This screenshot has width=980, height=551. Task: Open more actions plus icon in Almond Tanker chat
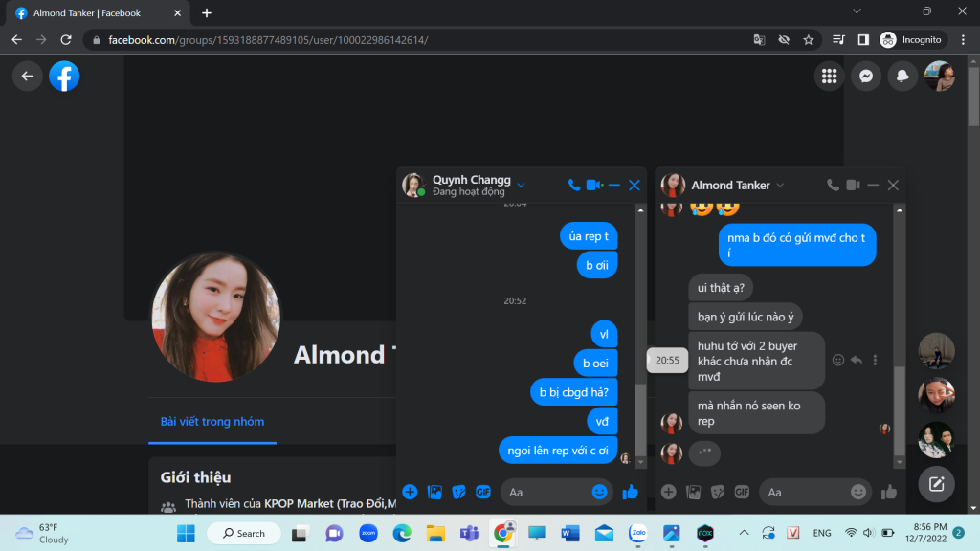tap(669, 493)
